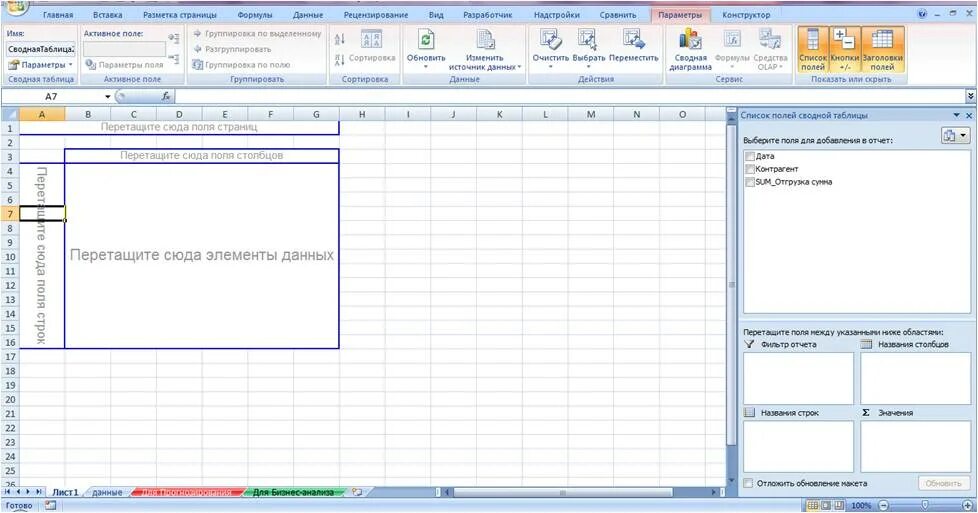
Task: Open the Help question mark icon
Action: [922, 13]
